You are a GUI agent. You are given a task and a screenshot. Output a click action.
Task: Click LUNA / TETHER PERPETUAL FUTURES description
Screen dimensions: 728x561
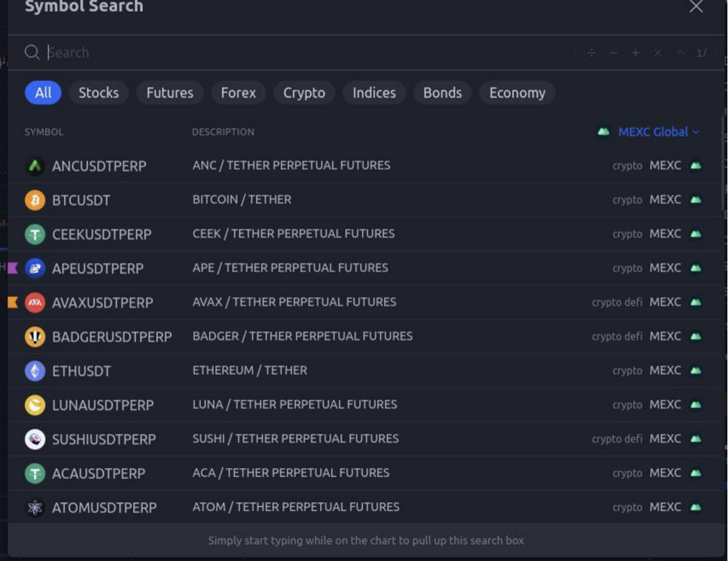click(295, 404)
